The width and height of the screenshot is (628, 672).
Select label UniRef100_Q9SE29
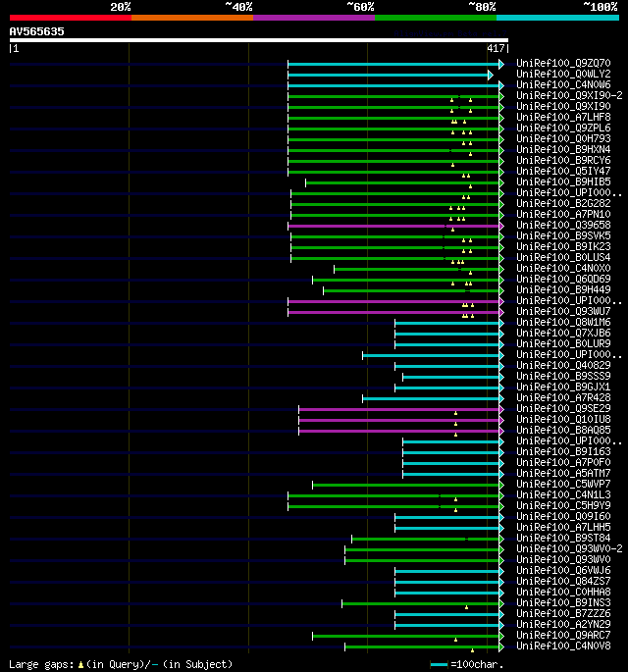pos(563,408)
